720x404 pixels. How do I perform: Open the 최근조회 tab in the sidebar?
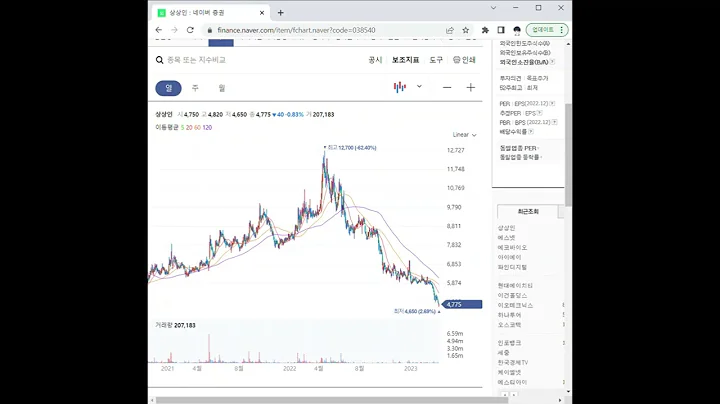528,212
